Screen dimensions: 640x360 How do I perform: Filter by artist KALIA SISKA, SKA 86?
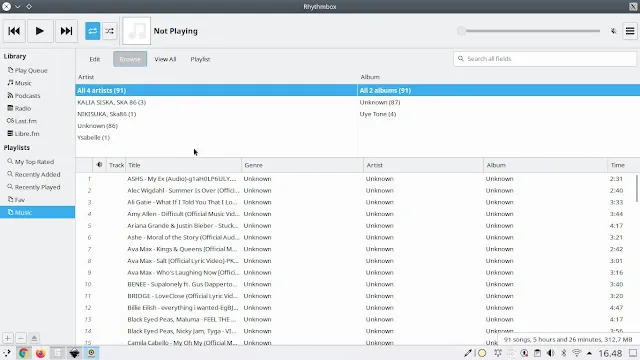click(x=216, y=102)
